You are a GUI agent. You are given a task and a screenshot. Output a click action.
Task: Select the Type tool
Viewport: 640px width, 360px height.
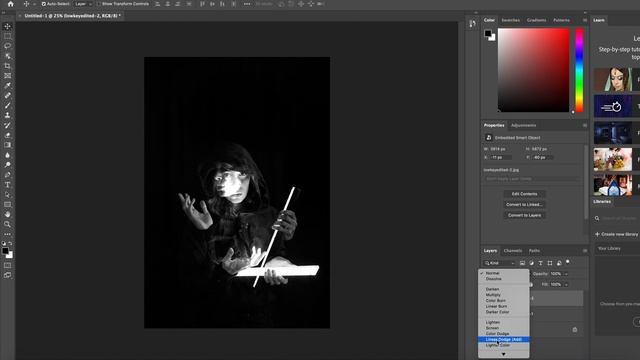point(7,184)
